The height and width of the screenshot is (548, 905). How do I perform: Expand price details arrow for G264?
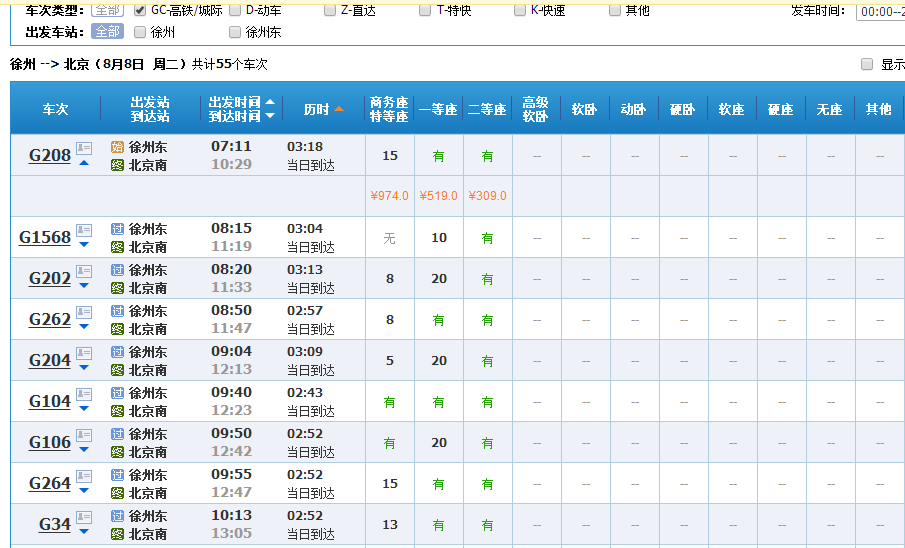84,491
